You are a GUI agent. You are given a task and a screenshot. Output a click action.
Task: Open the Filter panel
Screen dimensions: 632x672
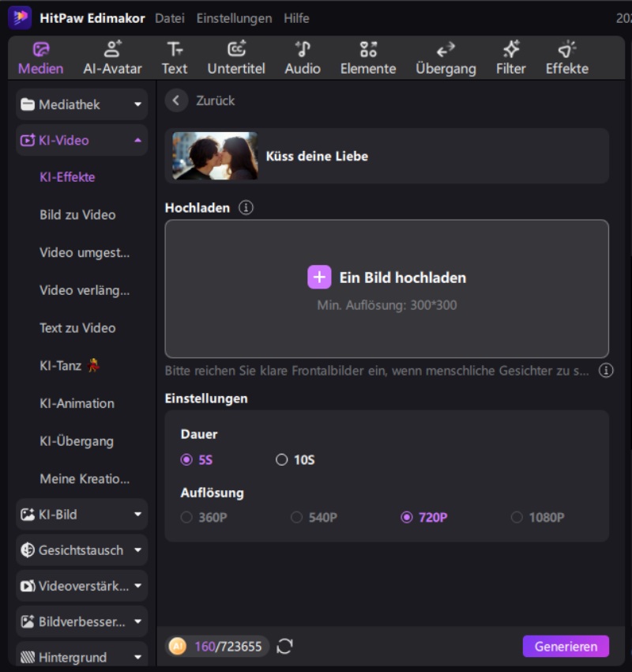tap(510, 58)
